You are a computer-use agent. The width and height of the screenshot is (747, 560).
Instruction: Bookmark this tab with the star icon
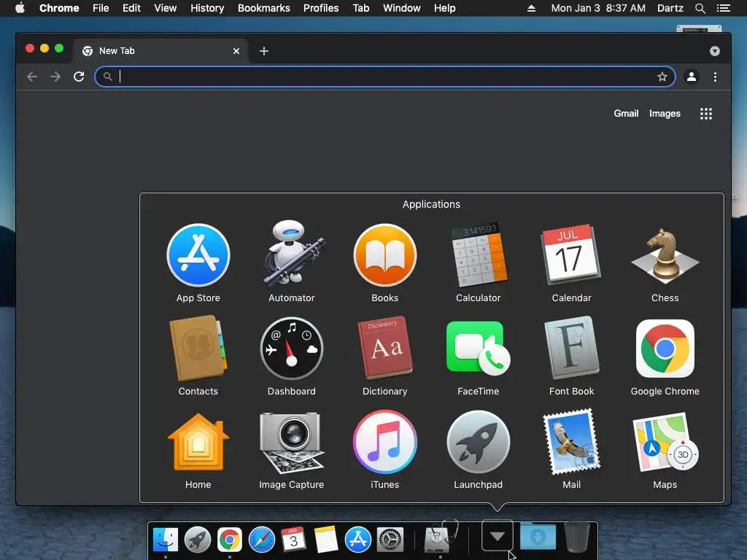[x=662, y=77]
